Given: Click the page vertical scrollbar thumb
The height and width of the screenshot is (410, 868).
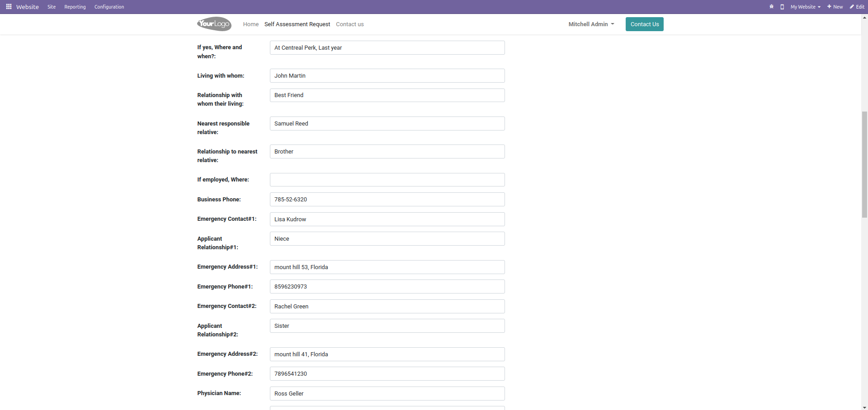Looking at the screenshot, I should tap(864, 164).
